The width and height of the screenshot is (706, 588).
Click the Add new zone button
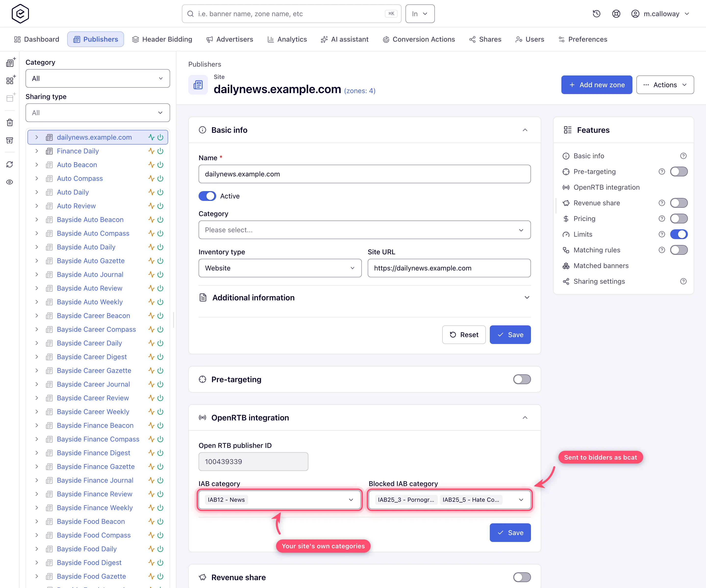(x=596, y=85)
